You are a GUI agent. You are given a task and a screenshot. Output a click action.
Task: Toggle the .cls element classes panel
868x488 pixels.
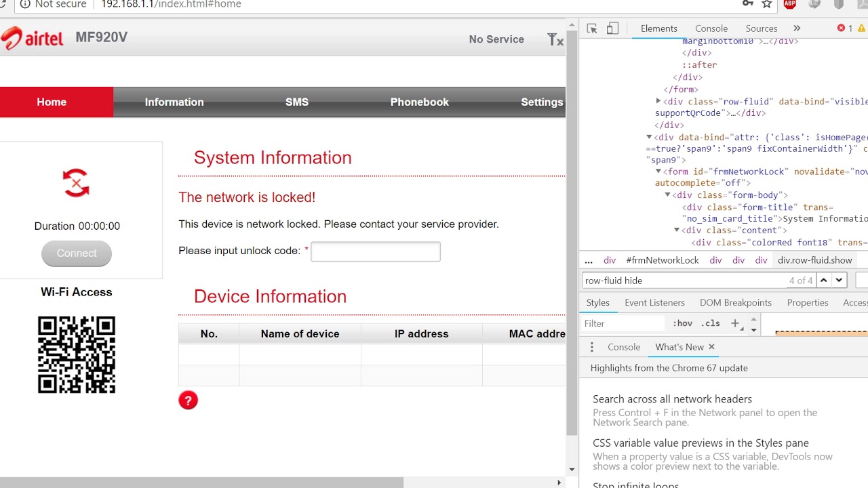[x=711, y=323]
